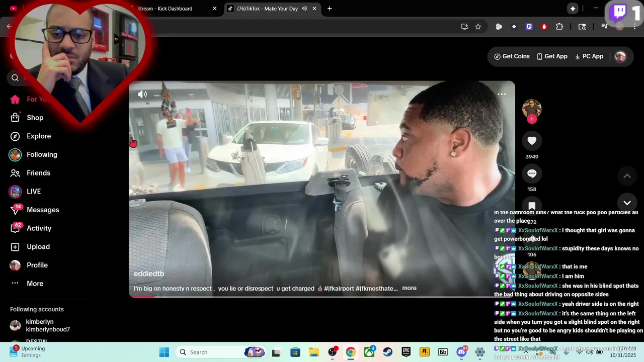Open eddiedtb creator username link
Screen dimensions: 644x362
pyautogui.click(x=149, y=274)
